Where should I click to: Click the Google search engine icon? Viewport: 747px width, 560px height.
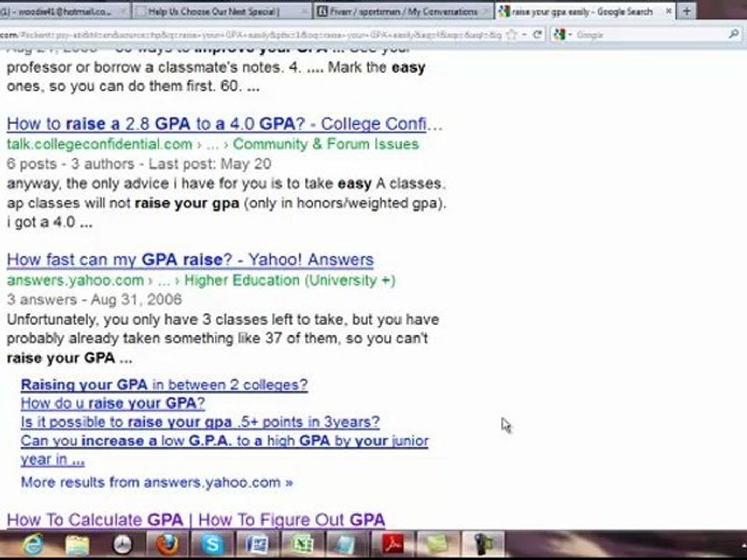click(559, 35)
